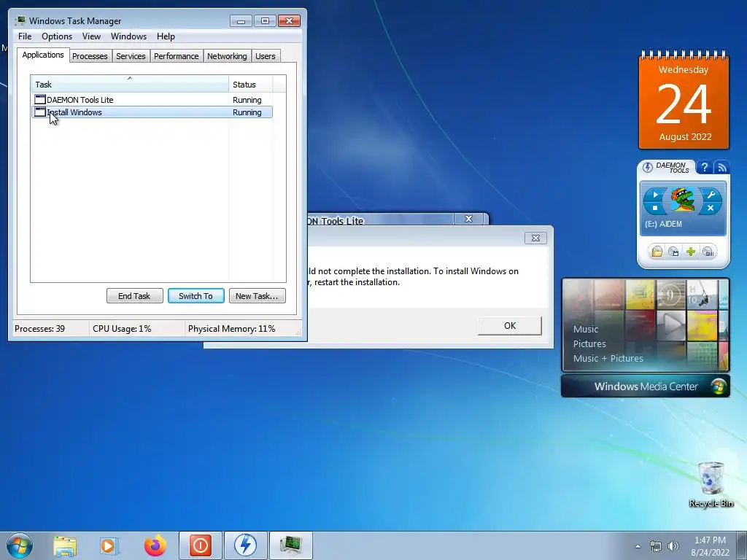Click the network icon in the system tray
This screenshot has height=560, width=747.
pyautogui.click(x=656, y=546)
